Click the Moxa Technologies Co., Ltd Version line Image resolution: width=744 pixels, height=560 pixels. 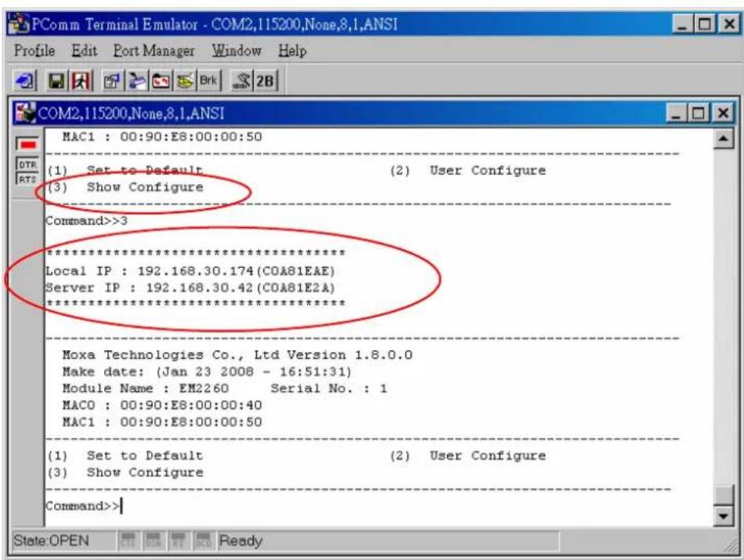point(237,355)
